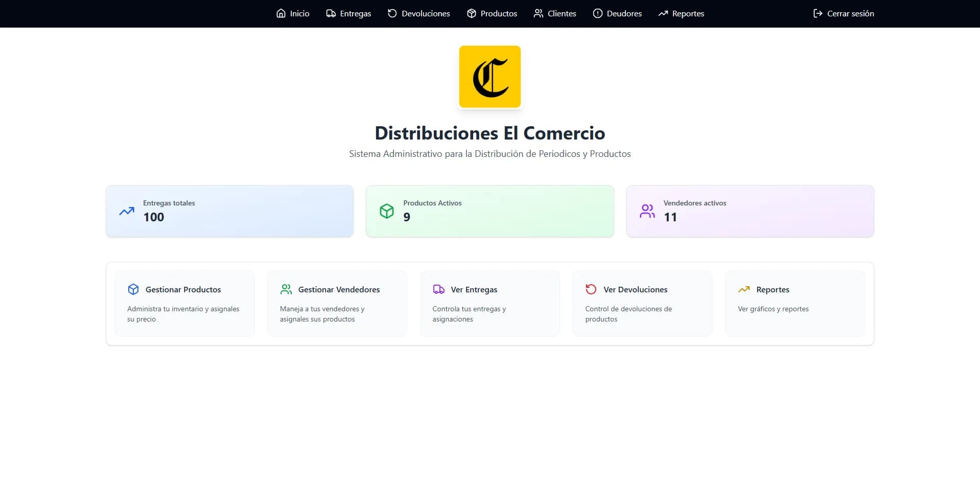980x483 pixels.
Task: Click the purple truck icon in Ver Entregas
Action: 439,289
